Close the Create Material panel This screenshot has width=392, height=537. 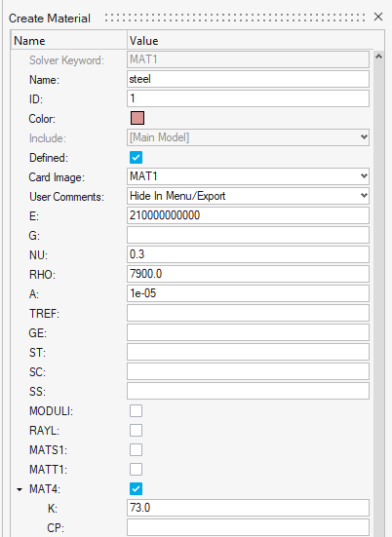click(378, 17)
